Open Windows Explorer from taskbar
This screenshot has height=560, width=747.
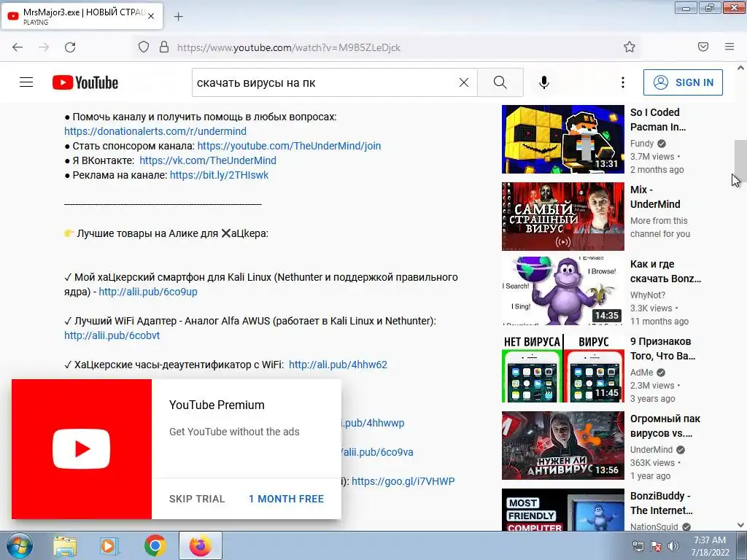(x=65, y=546)
